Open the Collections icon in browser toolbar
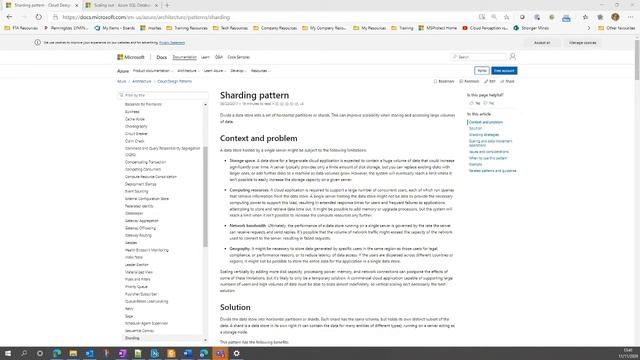640x360 pixels. coord(600,17)
